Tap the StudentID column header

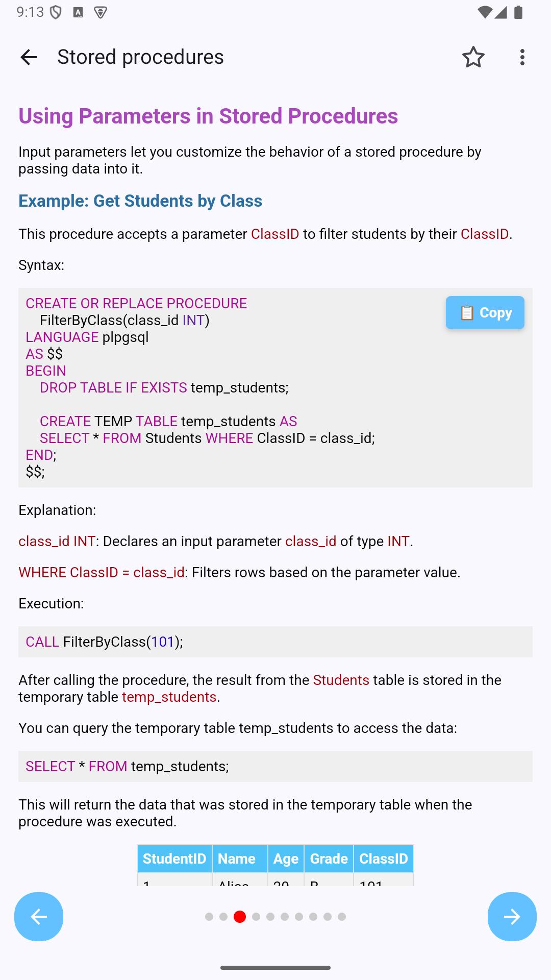174,859
